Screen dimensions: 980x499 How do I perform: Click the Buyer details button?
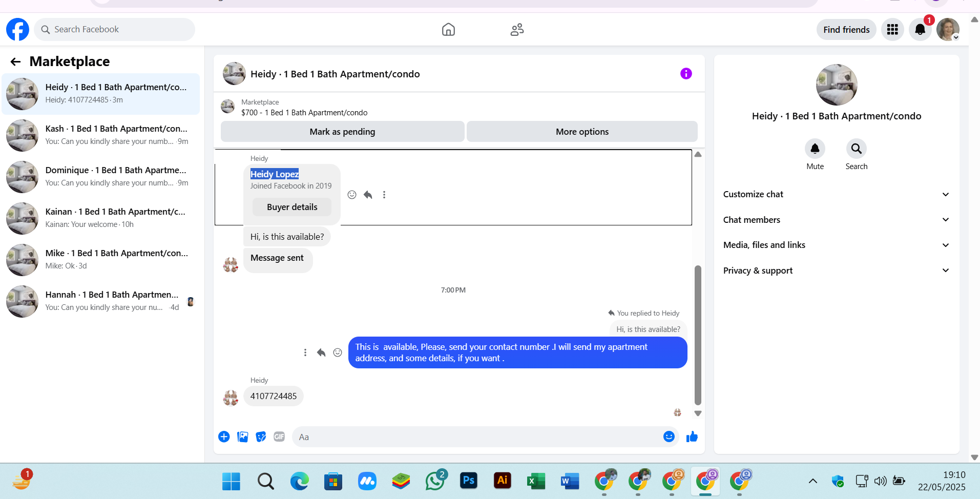tap(292, 207)
